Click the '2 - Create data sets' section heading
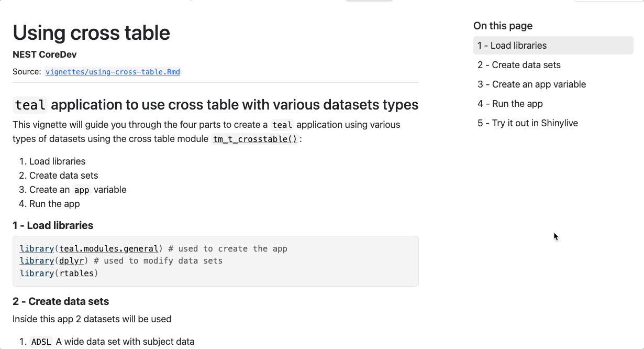This screenshot has width=644, height=349. [x=61, y=301]
